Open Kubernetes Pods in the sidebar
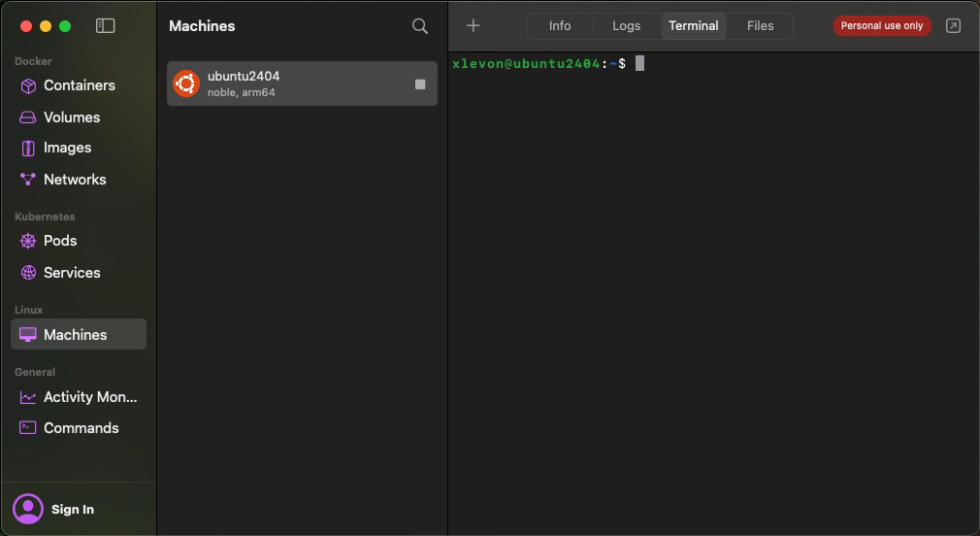 [79, 241]
